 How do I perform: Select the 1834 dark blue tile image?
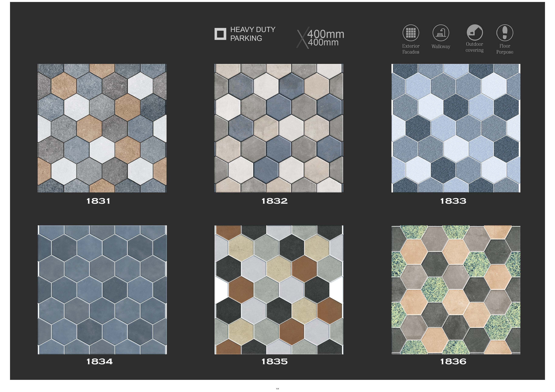point(102,290)
